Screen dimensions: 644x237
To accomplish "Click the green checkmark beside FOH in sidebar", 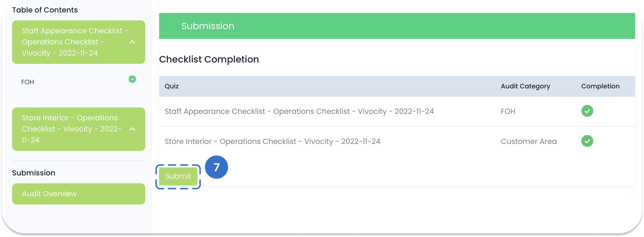I will pyautogui.click(x=132, y=79).
